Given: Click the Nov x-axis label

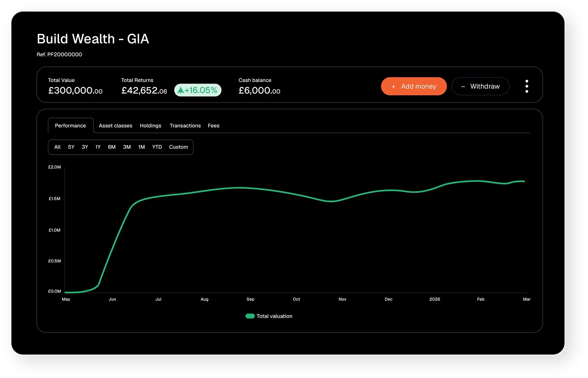Looking at the screenshot, I should click(x=342, y=299).
